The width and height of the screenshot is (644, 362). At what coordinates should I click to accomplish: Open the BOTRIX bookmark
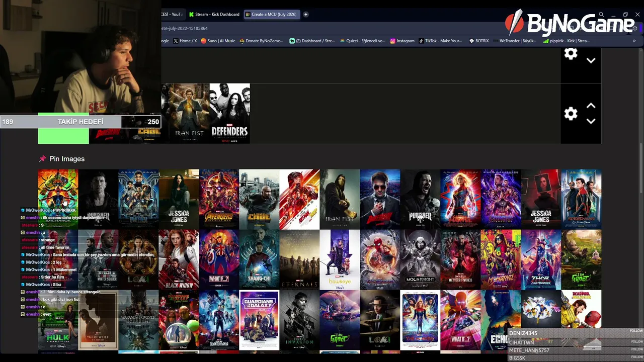[x=479, y=41]
